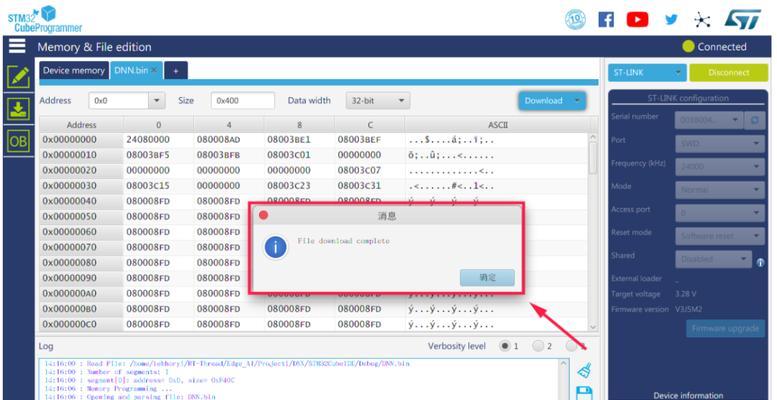Click the Address column header
Viewport: 777px width, 400px height.
[81, 125]
